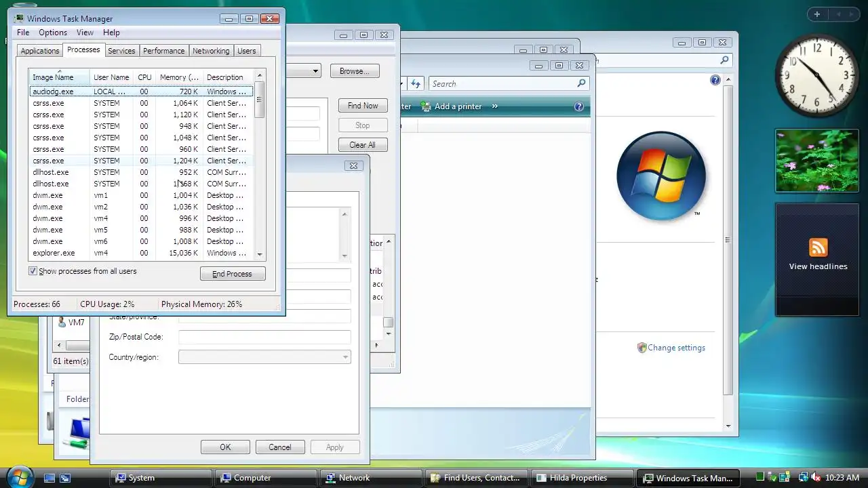868x488 pixels.
Task: Click the help icon in Network window toolbar
Action: (x=578, y=106)
